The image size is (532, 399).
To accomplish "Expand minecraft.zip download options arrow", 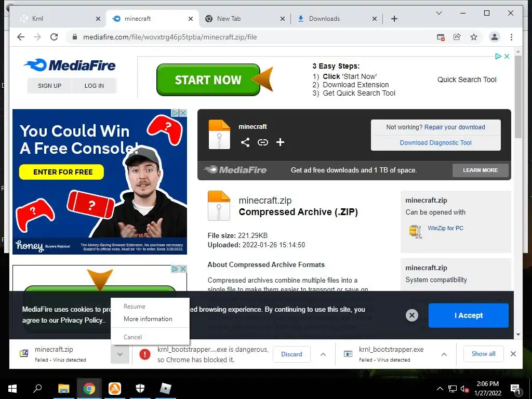I will click(x=120, y=354).
